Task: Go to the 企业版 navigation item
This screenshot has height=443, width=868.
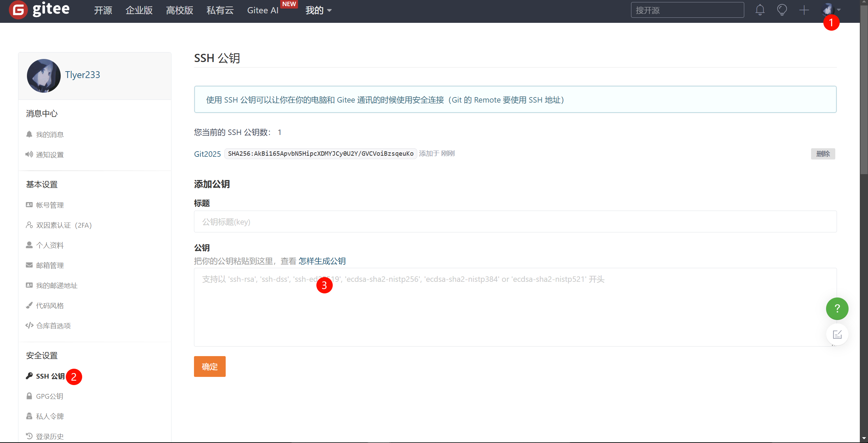Action: click(x=139, y=10)
